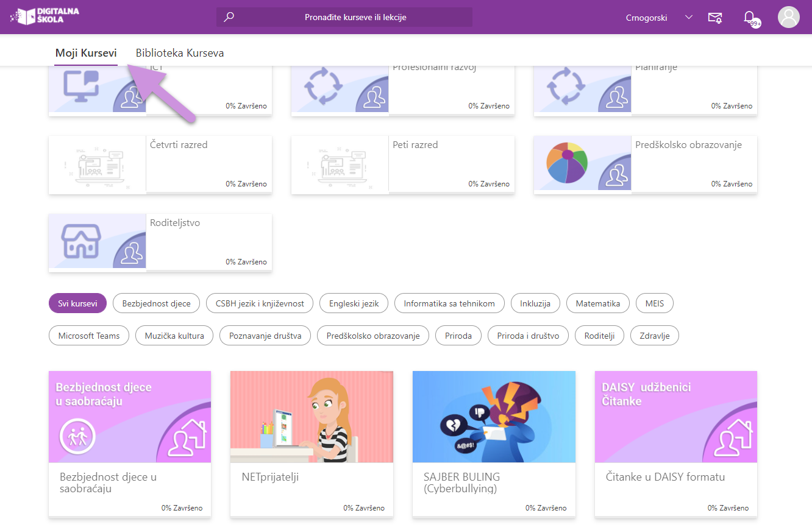The height and width of the screenshot is (530, 812).
Task: Open the user profile avatar
Action: (x=789, y=17)
